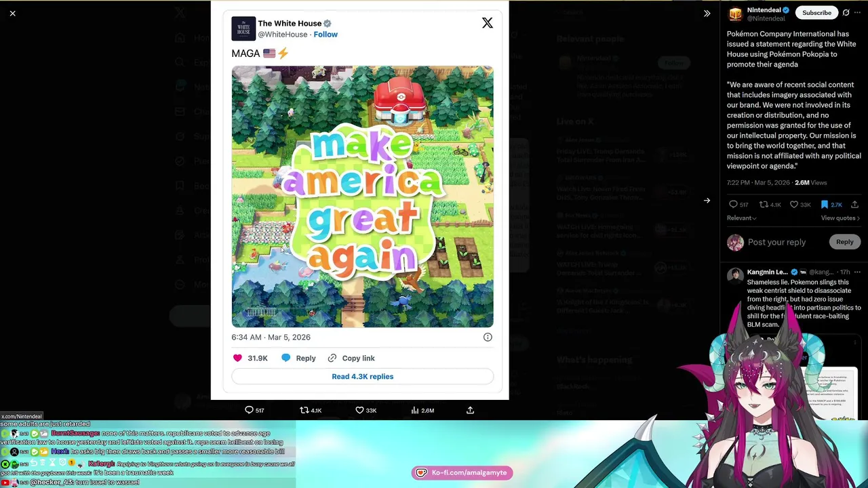Click Hexil username in chat

pyautogui.click(x=60, y=451)
